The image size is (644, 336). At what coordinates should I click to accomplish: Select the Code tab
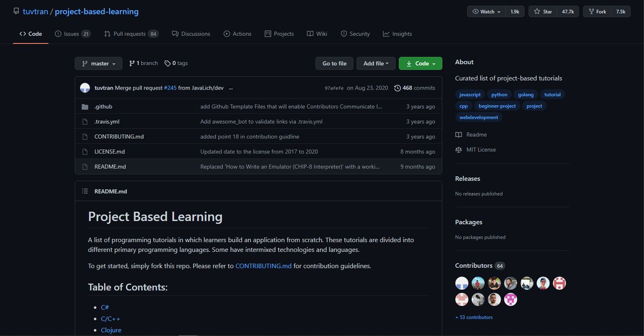click(x=31, y=34)
